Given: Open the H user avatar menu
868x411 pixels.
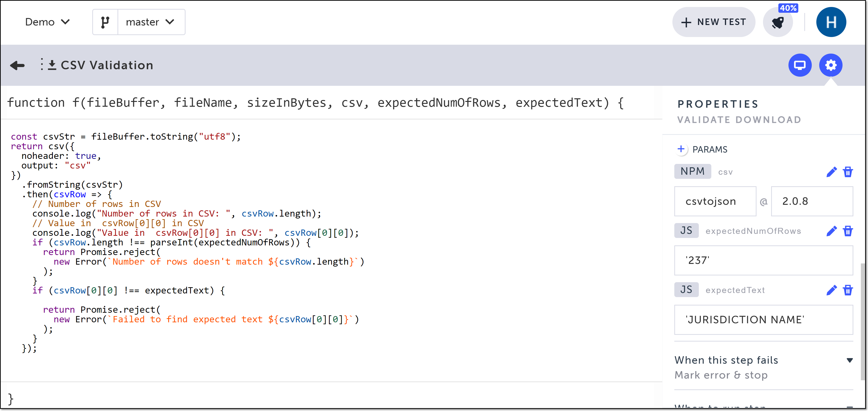Looking at the screenshot, I should coord(831,22).
